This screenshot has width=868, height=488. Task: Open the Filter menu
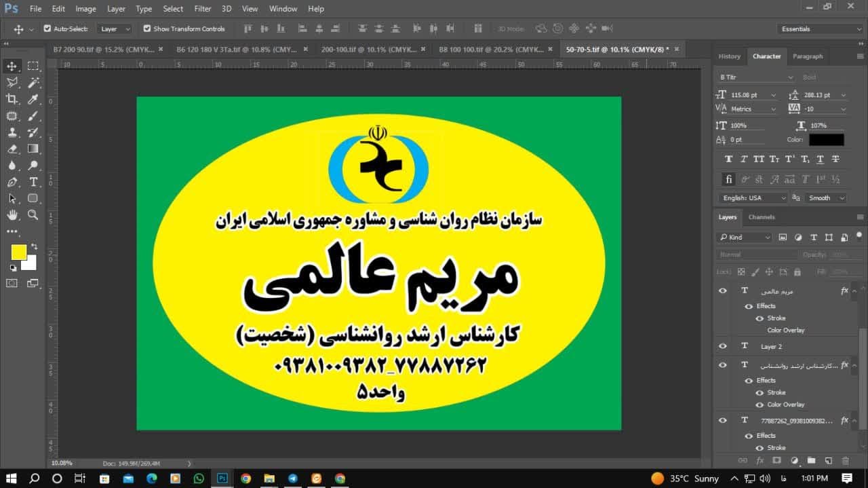[202, 9]
